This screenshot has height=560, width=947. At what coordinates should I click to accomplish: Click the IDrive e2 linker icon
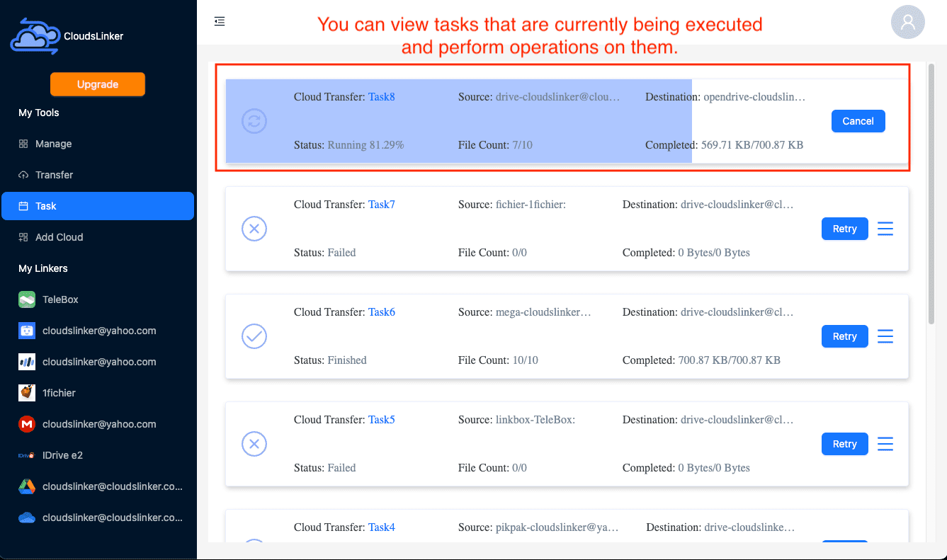(x=27, y=455)
